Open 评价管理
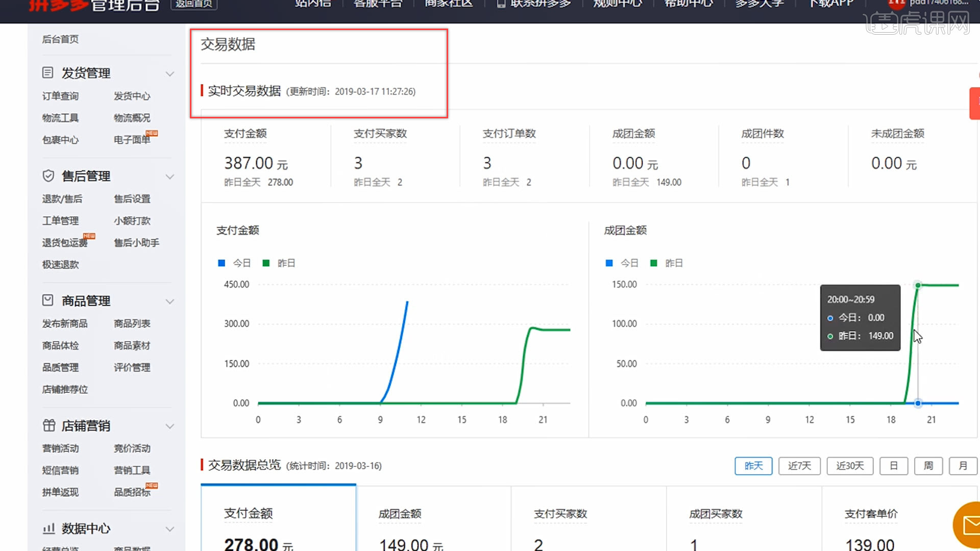The image size is (980, 551). coord(132,368)
